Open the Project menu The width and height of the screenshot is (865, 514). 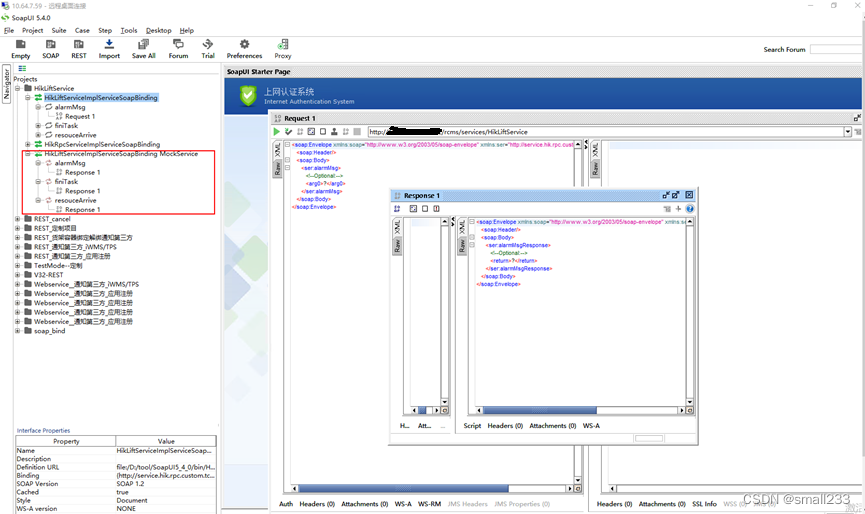33,30
